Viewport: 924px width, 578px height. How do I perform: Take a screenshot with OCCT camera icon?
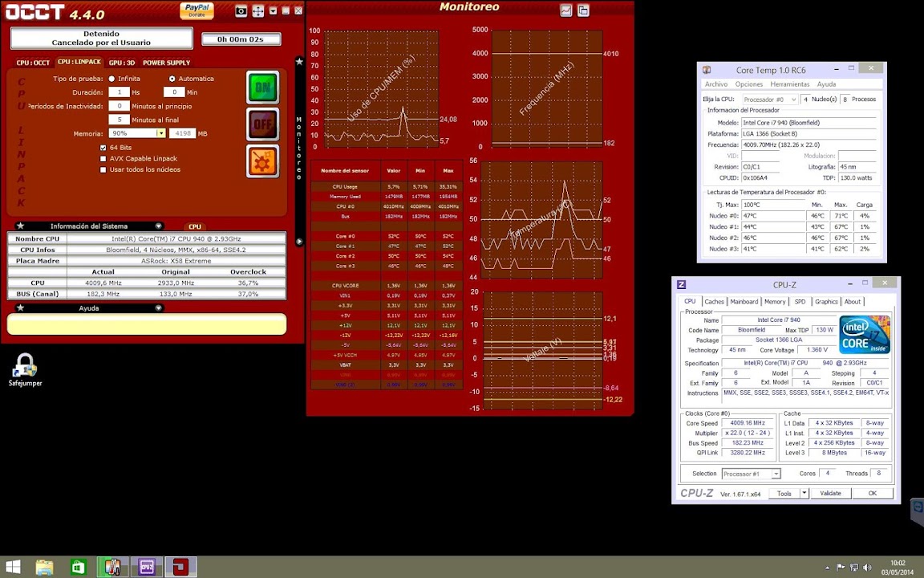[x=241, y=11]
